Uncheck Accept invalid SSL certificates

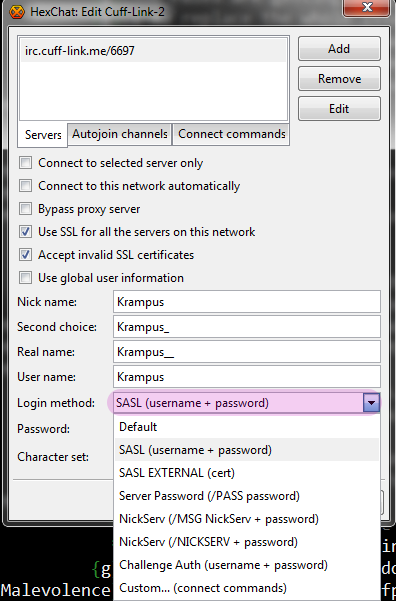26,255
